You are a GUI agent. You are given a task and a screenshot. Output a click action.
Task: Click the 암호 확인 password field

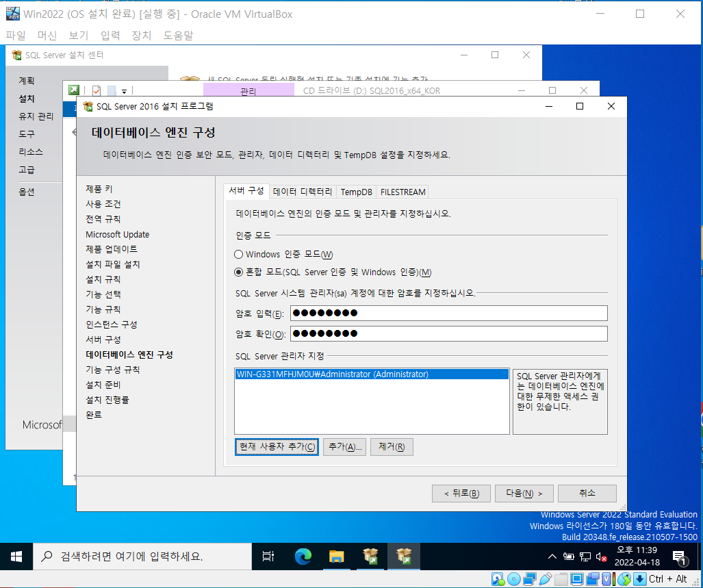coord(449,333)
